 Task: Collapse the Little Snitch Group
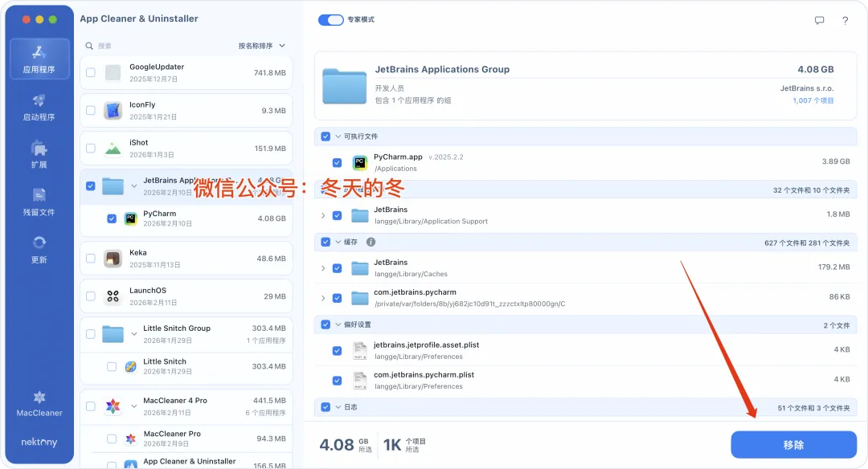[x=134, y=334]
